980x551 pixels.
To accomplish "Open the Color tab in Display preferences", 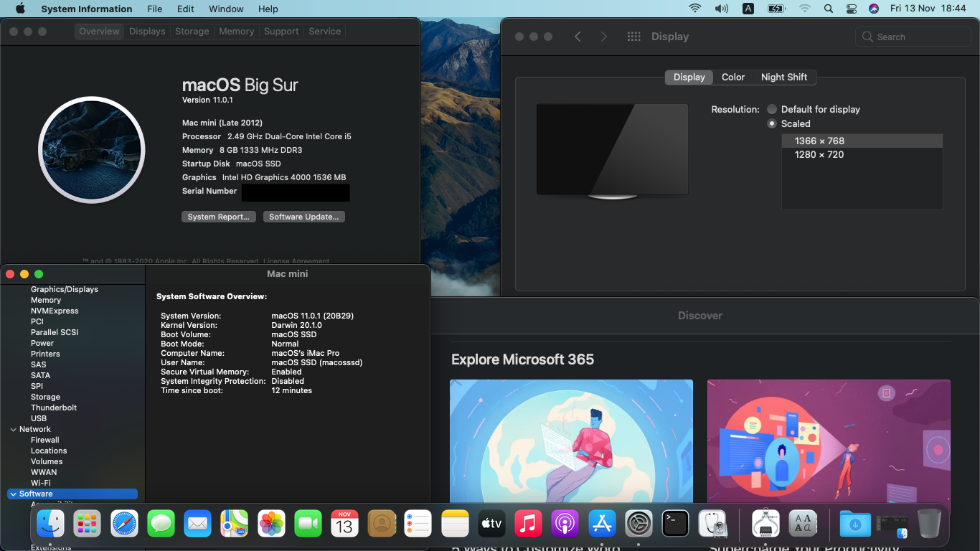I will coord(733,77).
